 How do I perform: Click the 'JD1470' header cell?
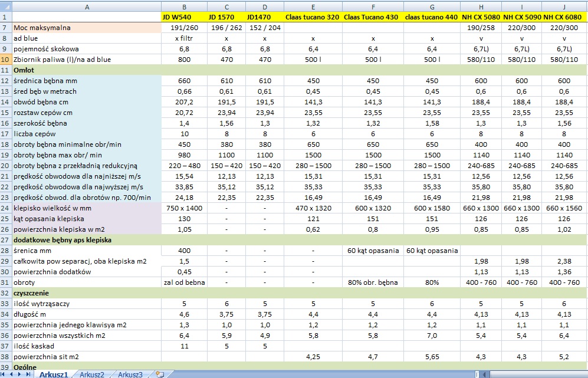(x=265, y=17)
